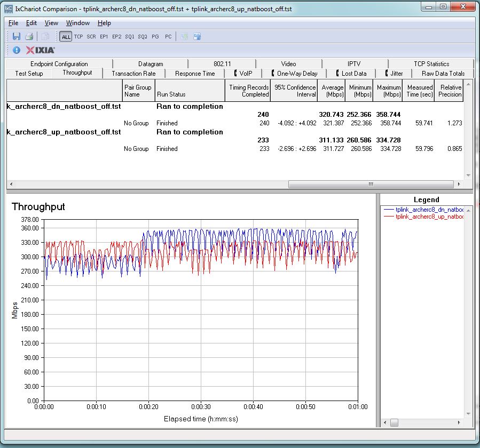Image resolution: width=480 pixels, height=448 pixels.
Task: Click the Run Status column header
Action: coord(190,91)
